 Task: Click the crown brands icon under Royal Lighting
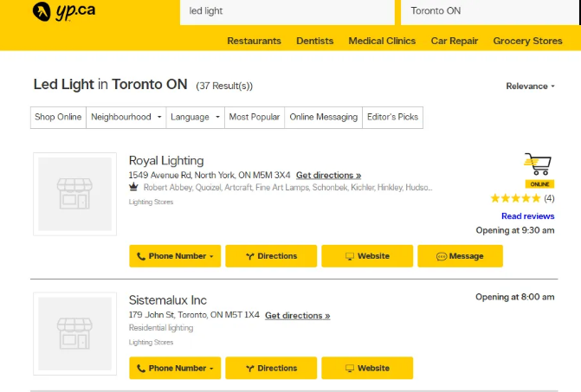tap(134, 187)
